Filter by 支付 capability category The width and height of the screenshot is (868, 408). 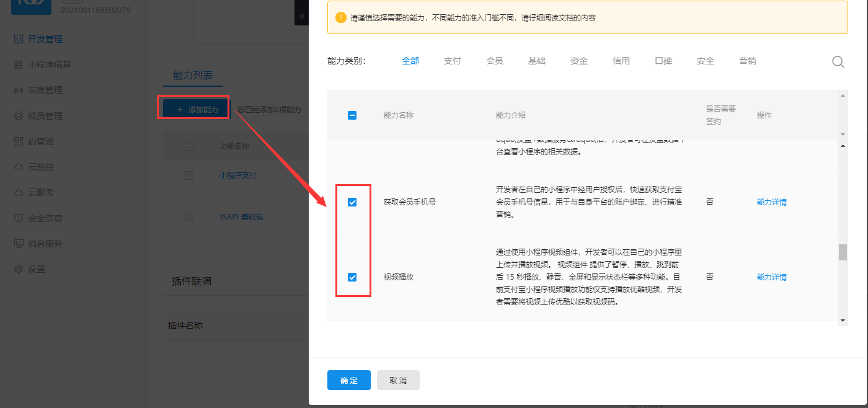452,61
